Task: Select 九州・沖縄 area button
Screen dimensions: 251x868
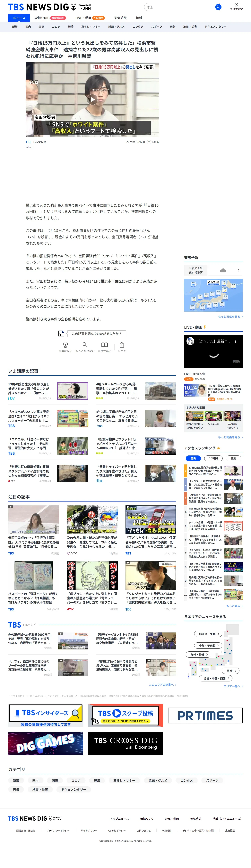Action: coord(198,654)
